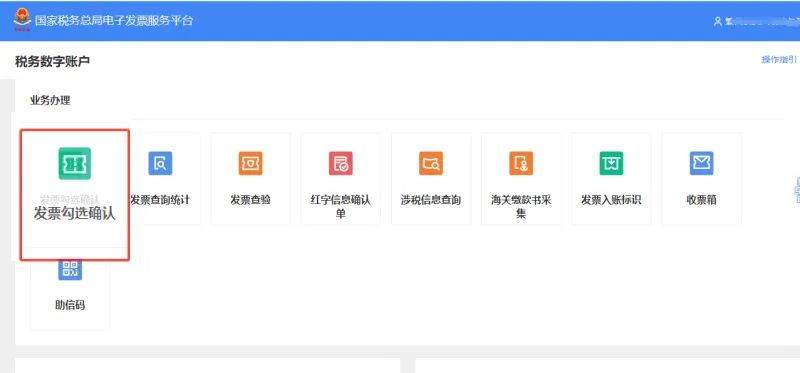This screenshot has width=800, height=373.
Task: Open the 海关缴款书采集 anchor icon
Action: [x=521, y=163]
